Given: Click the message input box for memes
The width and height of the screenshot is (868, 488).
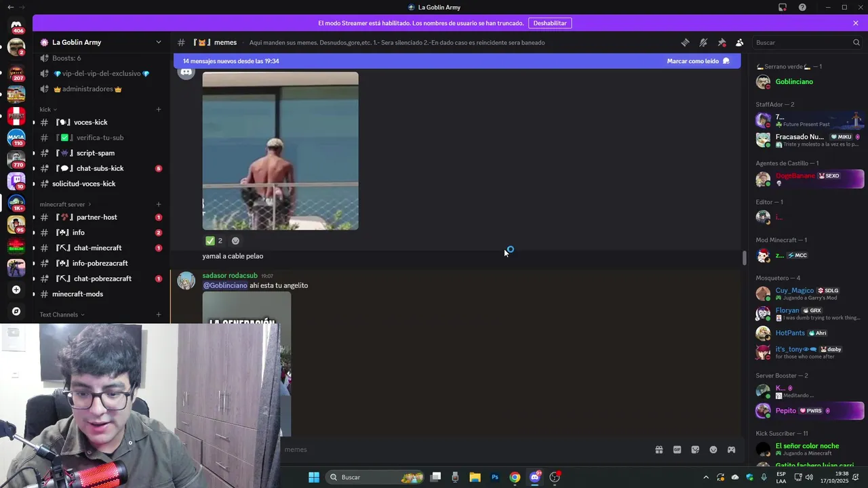Looking at the screenshot, I should 461,449.
